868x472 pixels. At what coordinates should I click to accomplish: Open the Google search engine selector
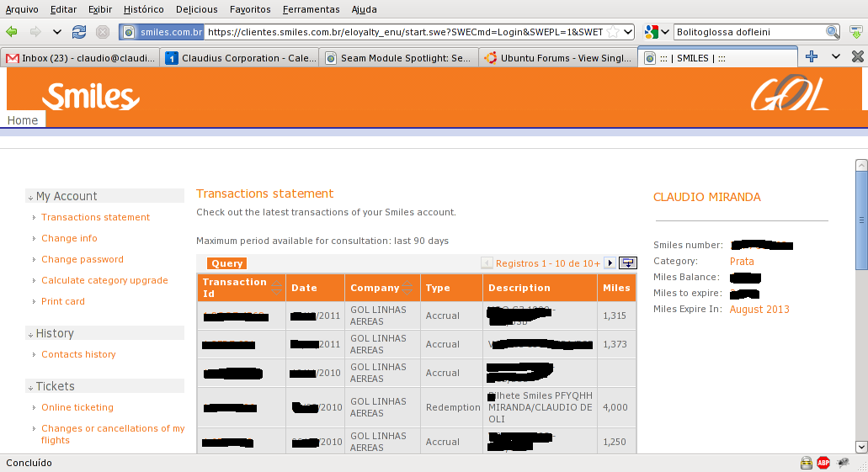coord(657,32)
